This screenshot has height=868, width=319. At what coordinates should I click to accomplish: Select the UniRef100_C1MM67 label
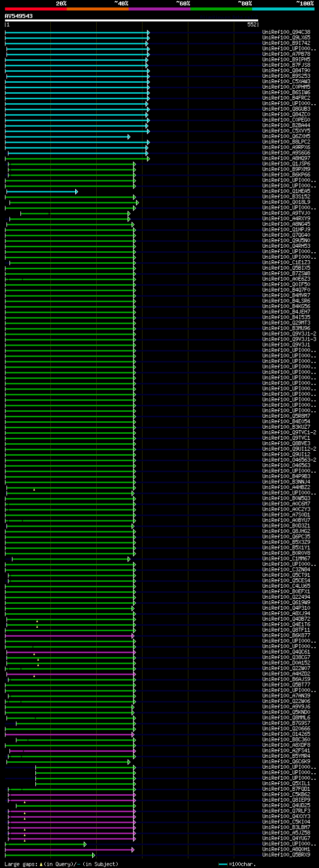coord(286,559)
